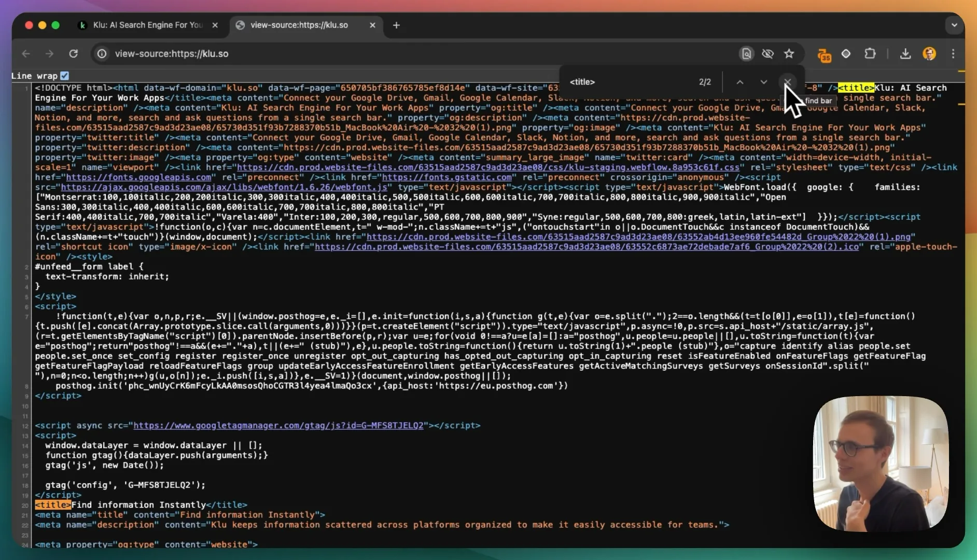977x560 pixels.
Task: Bookmark this page with the star
Action: [789, 53]
